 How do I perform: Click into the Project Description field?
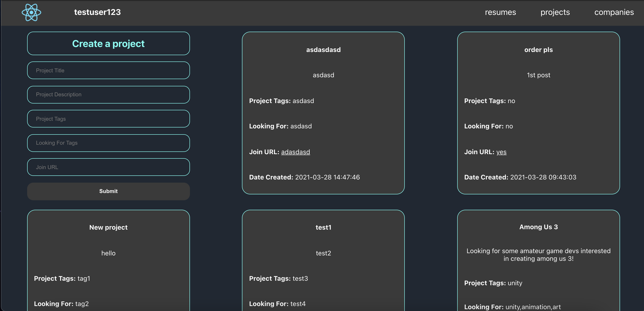pyautogui.click(x=108, y=95)
